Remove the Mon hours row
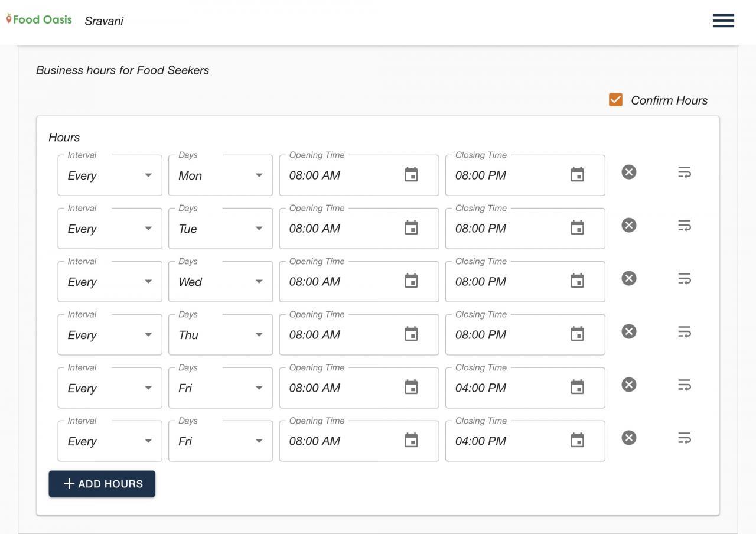The width and height of the screenshot is (756, 534). click(x=629, y=172)
